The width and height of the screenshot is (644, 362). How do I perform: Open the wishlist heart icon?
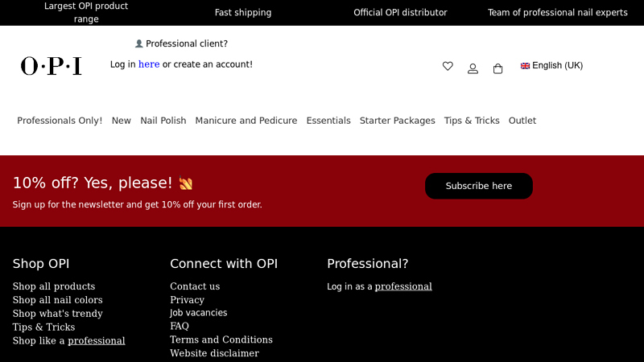coord(448,66)
